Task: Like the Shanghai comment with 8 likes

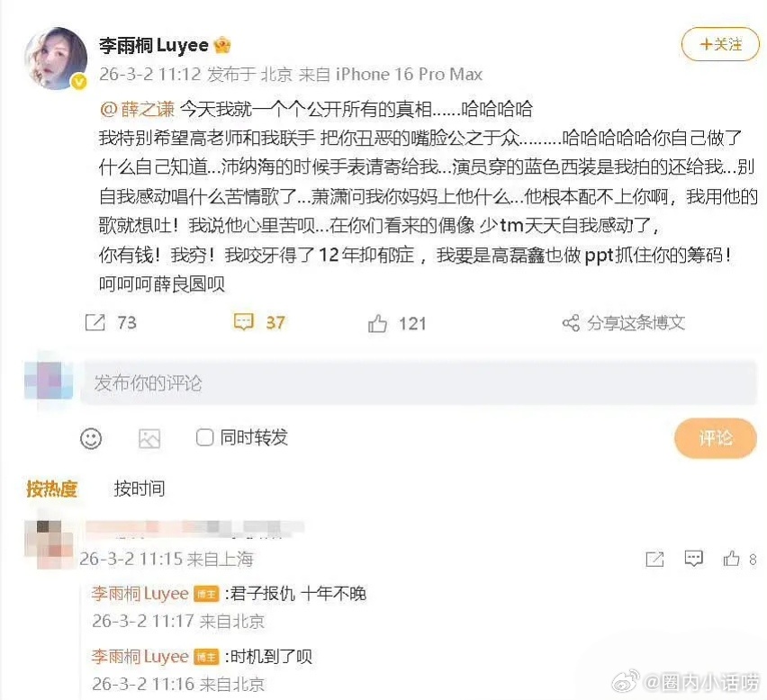Action: pyautogui.click(x=732, y=558)
